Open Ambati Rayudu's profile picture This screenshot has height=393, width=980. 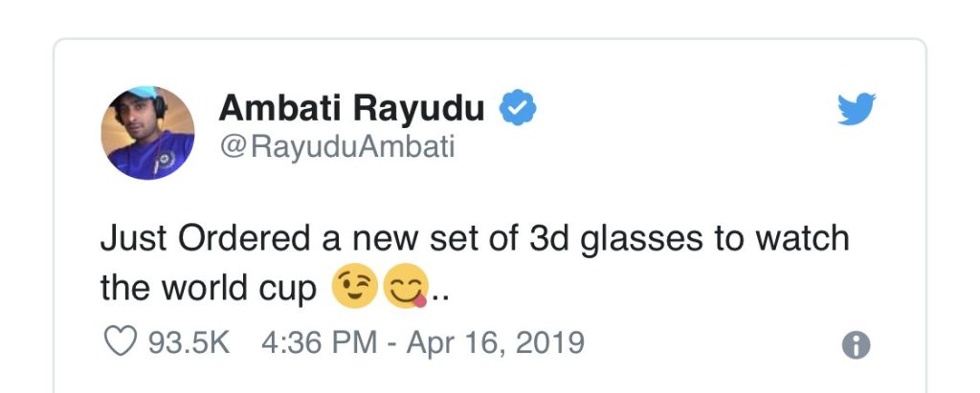click(148, 133)
